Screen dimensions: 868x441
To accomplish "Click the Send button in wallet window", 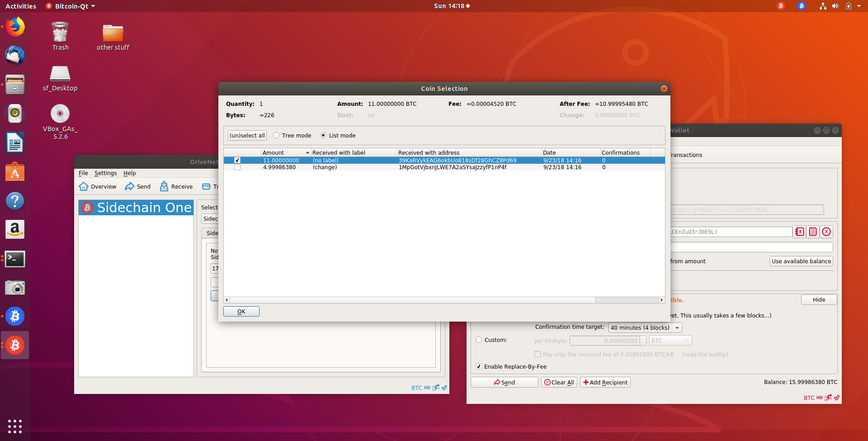I will [505, 382].
